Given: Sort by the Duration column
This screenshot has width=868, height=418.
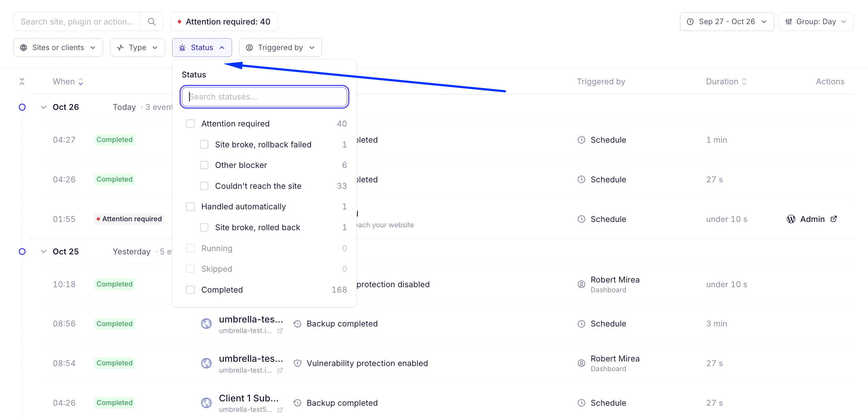Looking at the screenshot, I should click(726, 81).
